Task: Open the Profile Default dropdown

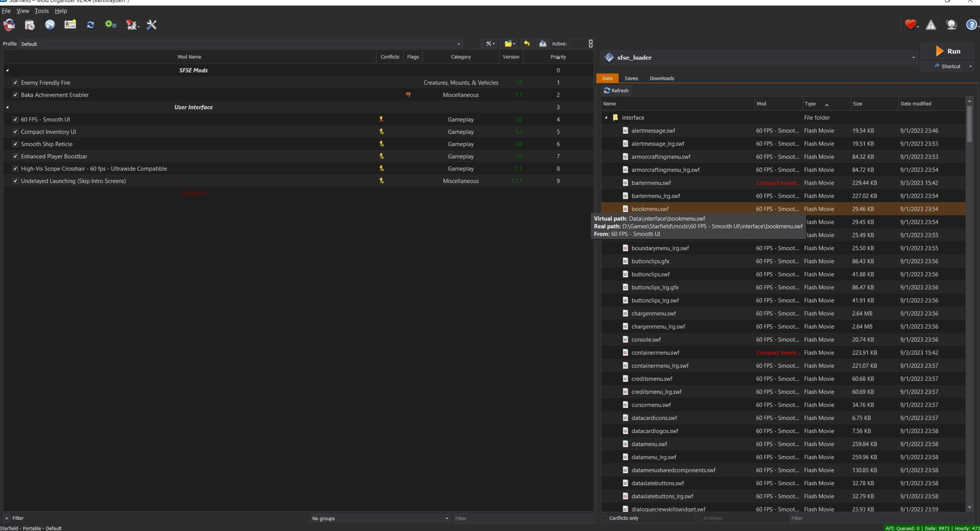Action: [x=240, y=44]
